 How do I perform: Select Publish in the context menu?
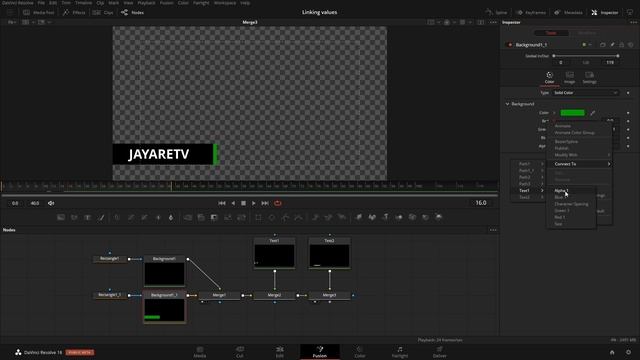(x=561, y=148)
